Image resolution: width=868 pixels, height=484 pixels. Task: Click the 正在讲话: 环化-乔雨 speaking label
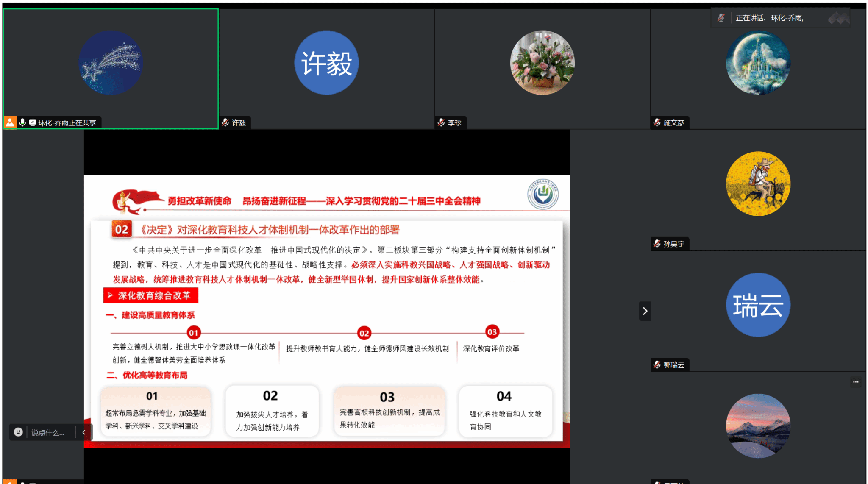coord(769,18)
